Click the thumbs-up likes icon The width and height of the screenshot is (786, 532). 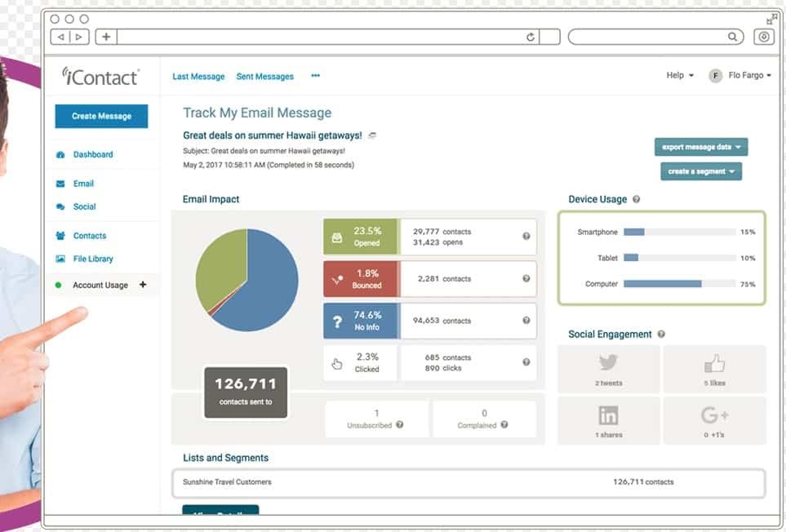coord(714,363)
